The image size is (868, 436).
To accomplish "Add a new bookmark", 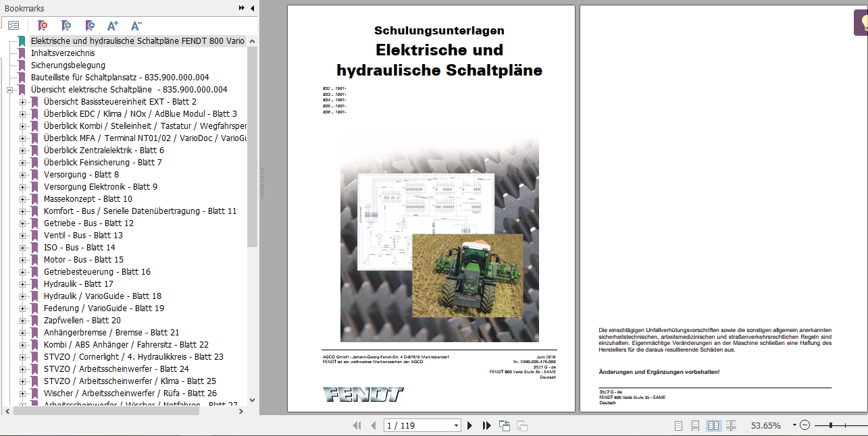I will (x=66, y=26).
